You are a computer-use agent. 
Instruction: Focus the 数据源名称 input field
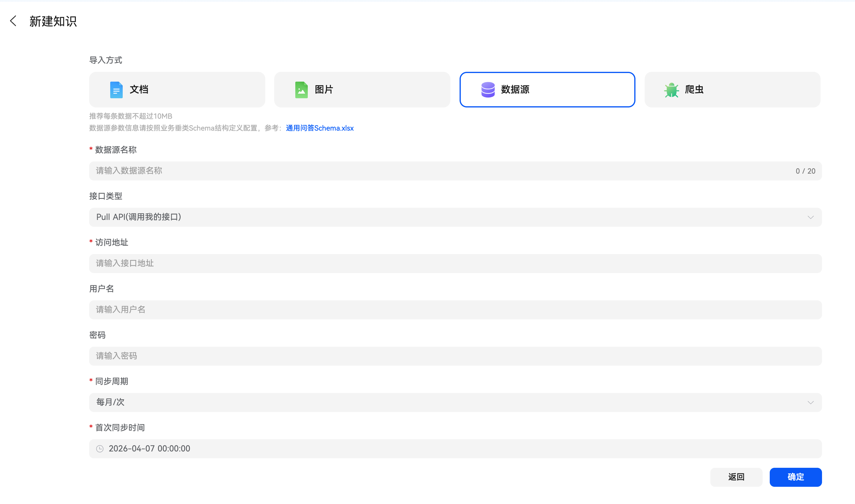pyautogui.click(x=455, y=171)
